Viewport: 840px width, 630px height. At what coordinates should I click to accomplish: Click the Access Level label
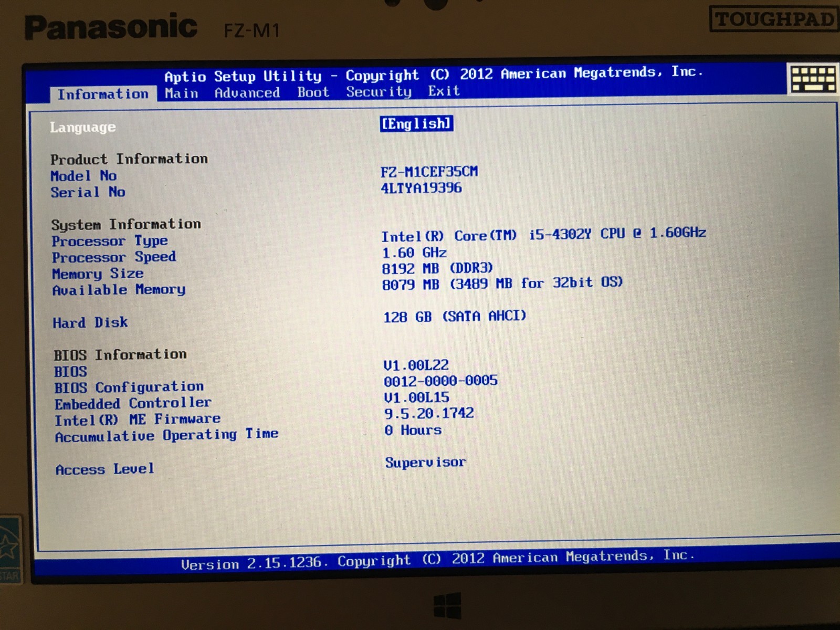(x=105, y=469)
